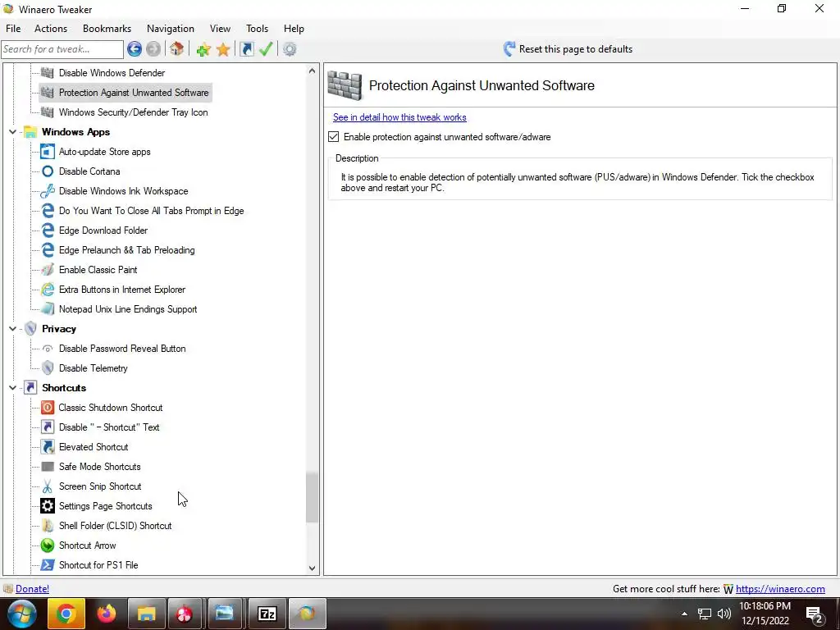Image resolution: width=840 pixels, height=630 pixels.
Task: Click the tree scrollbar down arrow
Action: (313, 568)
